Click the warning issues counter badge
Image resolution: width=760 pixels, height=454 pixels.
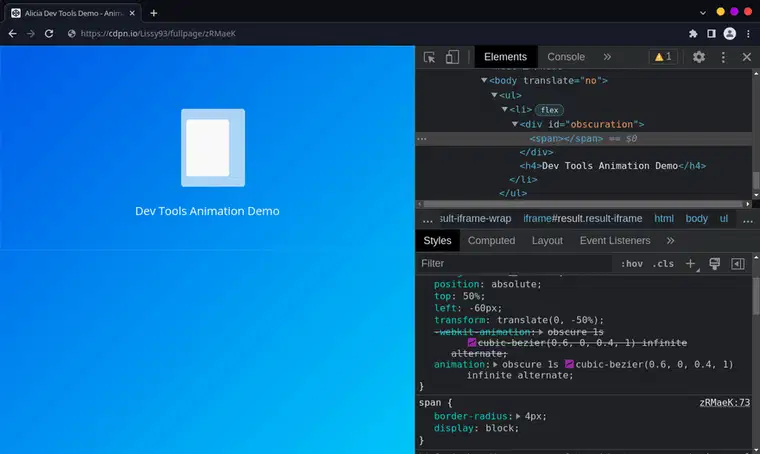tap(663, 57)
